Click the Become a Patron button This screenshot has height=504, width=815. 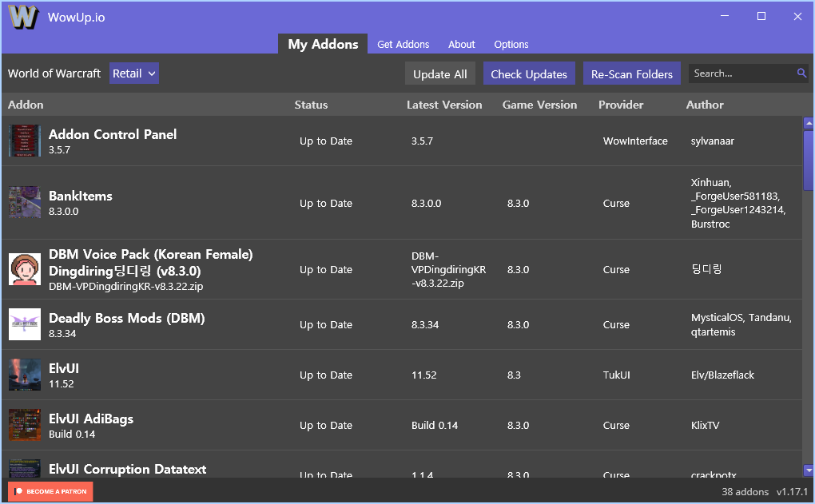(50, 491)
